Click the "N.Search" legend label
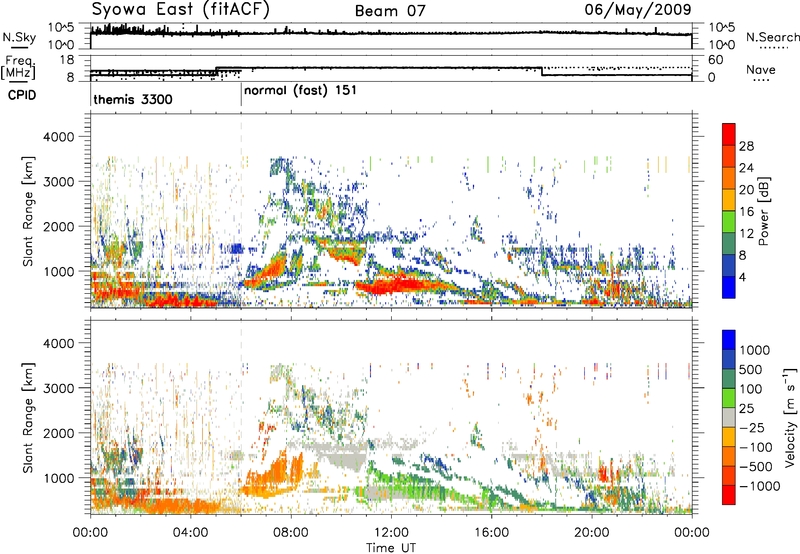The height and width of the screenshot is (554, 800). coord(772,37)
